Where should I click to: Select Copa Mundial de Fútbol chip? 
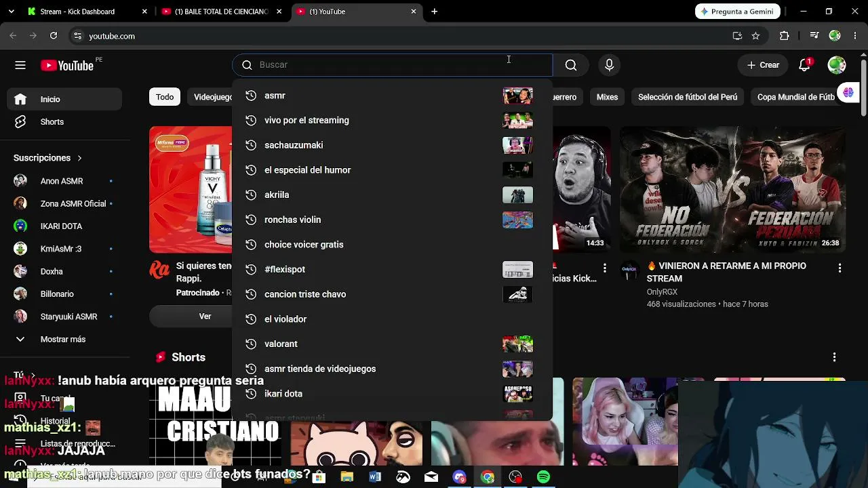click(x=796, y=97)
